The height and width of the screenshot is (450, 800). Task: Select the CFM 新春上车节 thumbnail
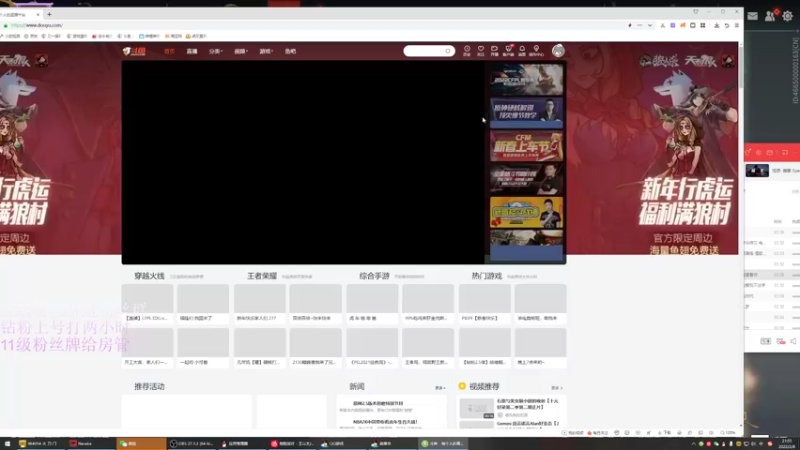pos(527,146)
